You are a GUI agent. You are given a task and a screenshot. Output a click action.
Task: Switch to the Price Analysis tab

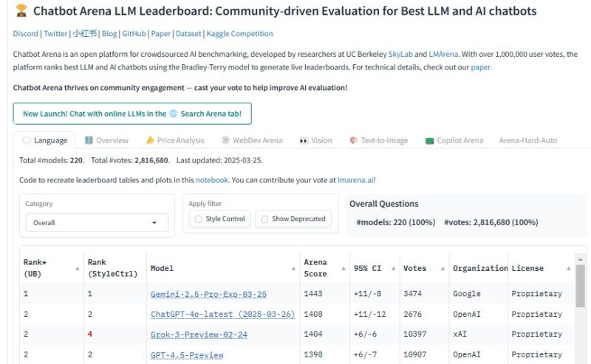point(174,140)
